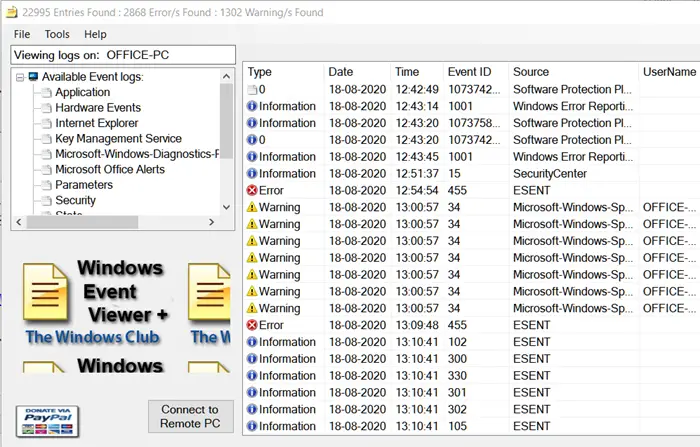This screenshot has width=700, height=447.
Task: Sort by the Time column header
Action: point(407,72)
